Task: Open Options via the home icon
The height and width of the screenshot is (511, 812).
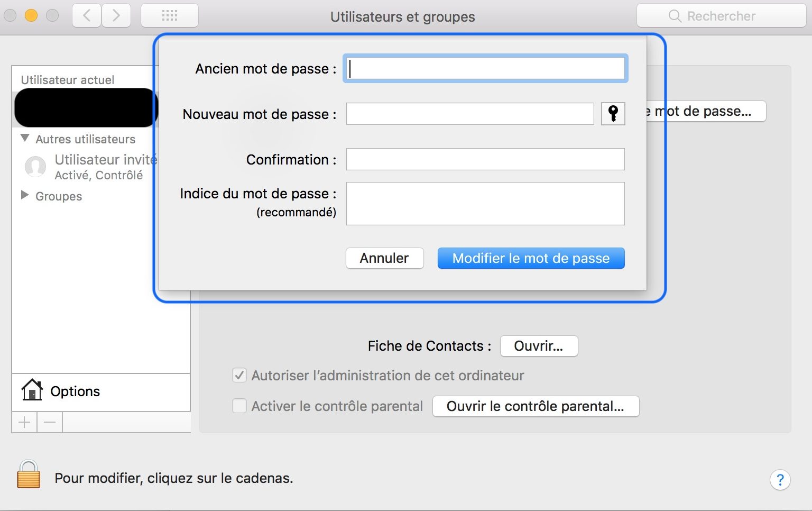Action: [32, 390]
